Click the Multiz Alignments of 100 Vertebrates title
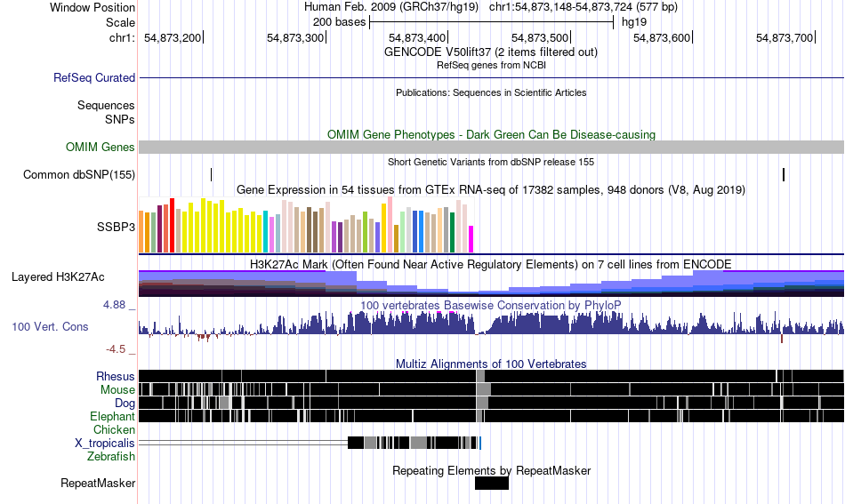The image size is (845, 504). (x=491, y=364)
